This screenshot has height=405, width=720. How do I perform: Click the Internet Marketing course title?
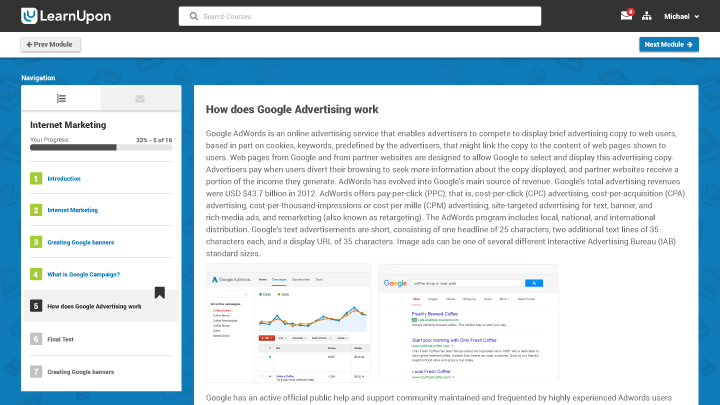point(68,125)
